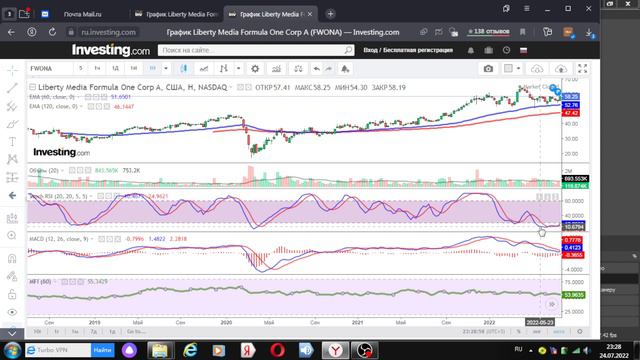
Task: Open EMA 120 indicator options arrow
Action: [x=81, y=107]
